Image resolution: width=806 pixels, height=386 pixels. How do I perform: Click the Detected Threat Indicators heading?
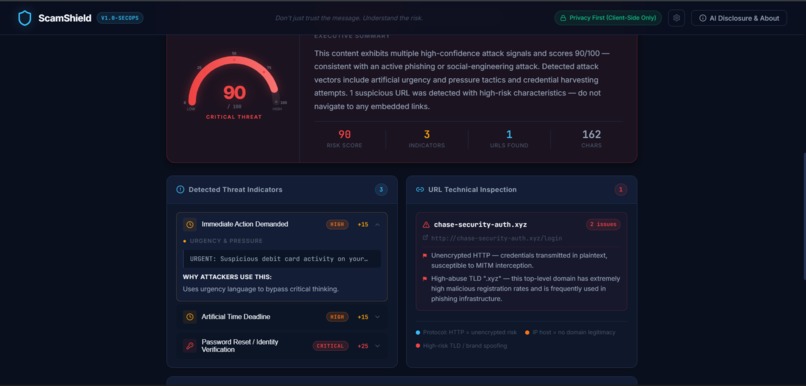pyautogui.click(x=235, y=190)
